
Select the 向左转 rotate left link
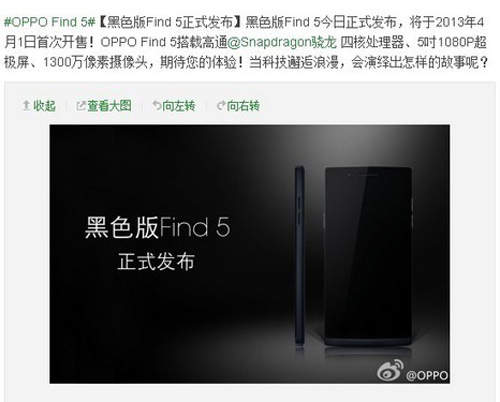179,106
